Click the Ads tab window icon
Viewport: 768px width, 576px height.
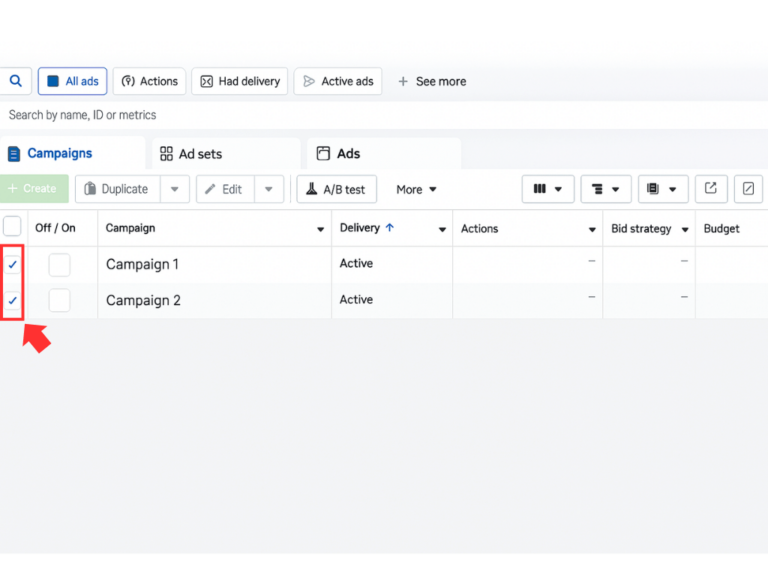coord(323,153)
